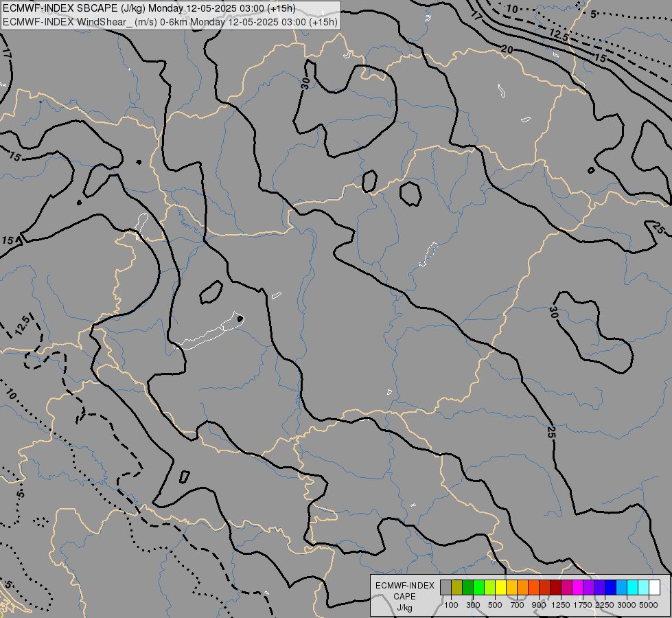The height and width of the screenshot is (618, 672).
Task: Select the bright green legend swatch
Action: pyautogui.click(x=478, y=587)
